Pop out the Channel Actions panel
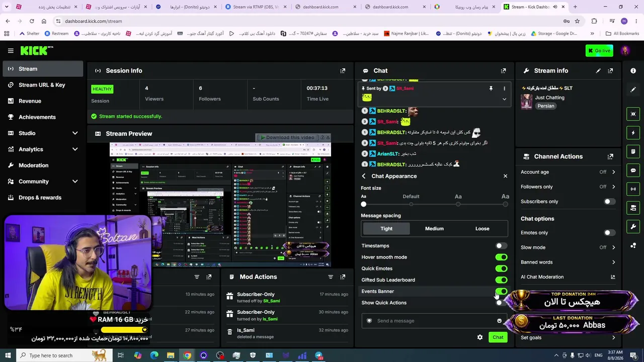 click(610, 156)
